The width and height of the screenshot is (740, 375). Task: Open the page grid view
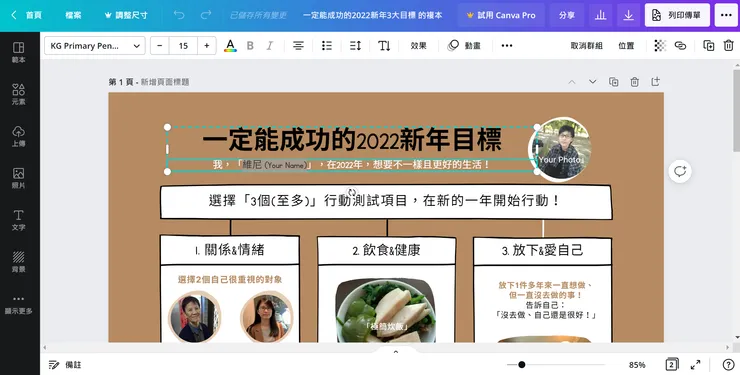point(672,365)
